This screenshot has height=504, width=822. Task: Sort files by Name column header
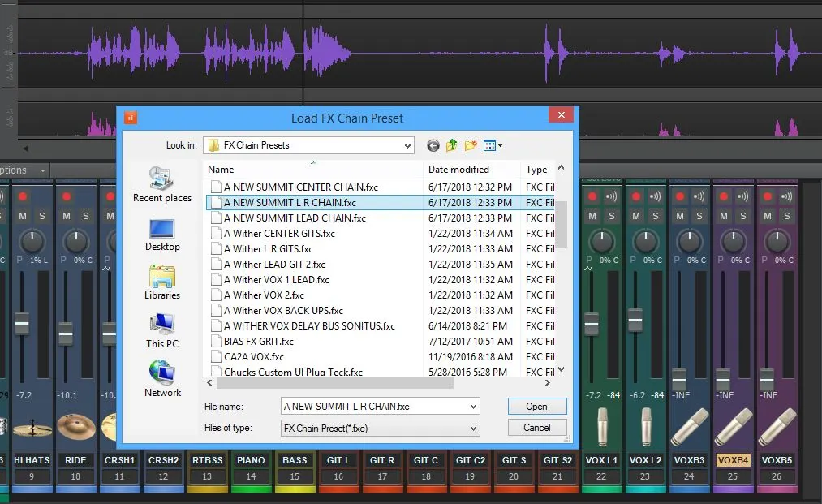(313, 170)
